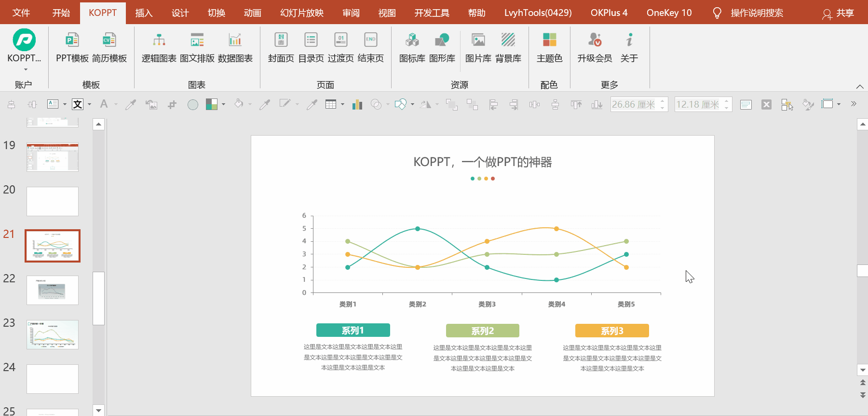Select the slide title KOPPT，一个做PPT的神器
The image size is (868, 416).
click(x=483, y=162)
